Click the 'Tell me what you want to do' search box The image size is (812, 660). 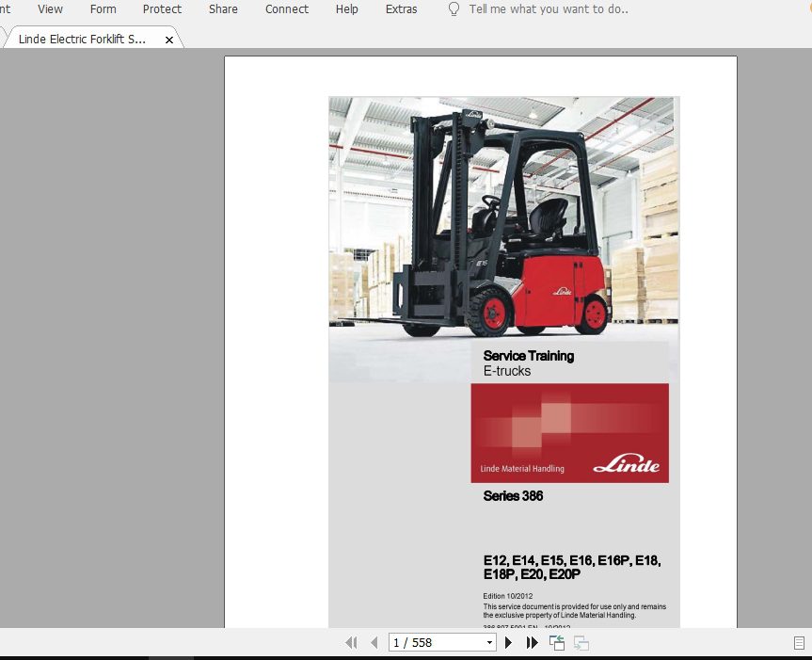pyautogui.click(x=549, y=9)
